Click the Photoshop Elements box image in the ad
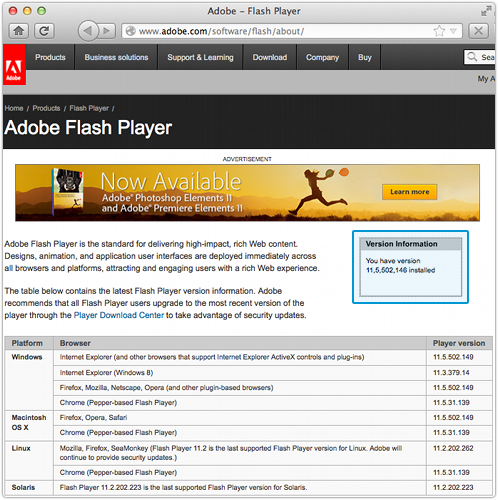This screenshot has height=500, width=498. click(x=68, y=191)
